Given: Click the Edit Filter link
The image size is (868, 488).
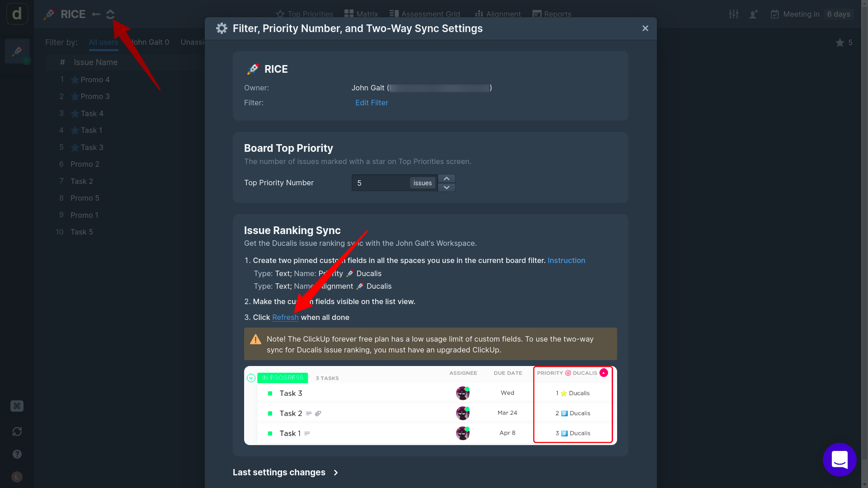Looking at the screenshot, I should 372,103.
